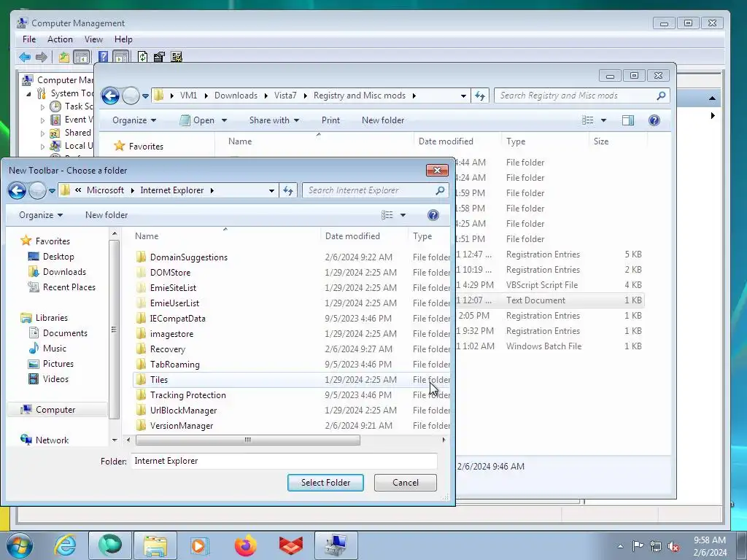Viewport: 747px width, 560px height.
Task: Click view icon in New Toolbar dialog
Action: pos(387,215)
